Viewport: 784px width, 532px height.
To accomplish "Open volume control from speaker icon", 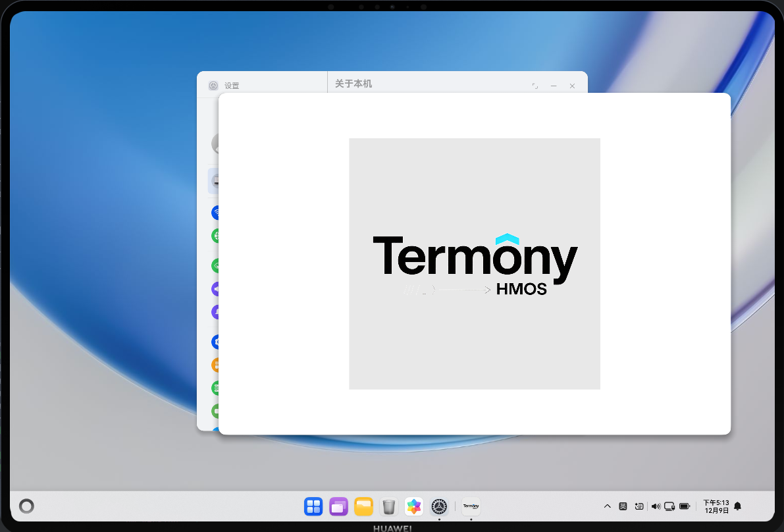I will click(656, 506).
